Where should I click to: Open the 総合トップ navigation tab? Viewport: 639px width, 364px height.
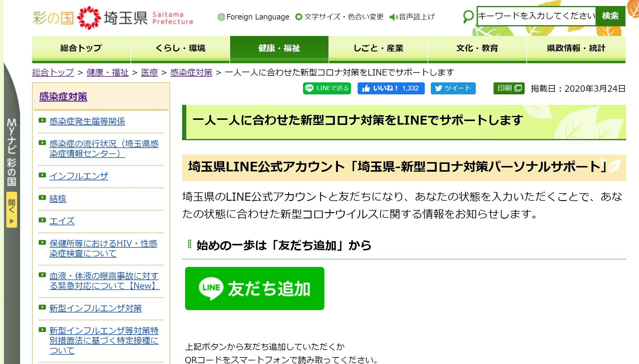(81, 49)
